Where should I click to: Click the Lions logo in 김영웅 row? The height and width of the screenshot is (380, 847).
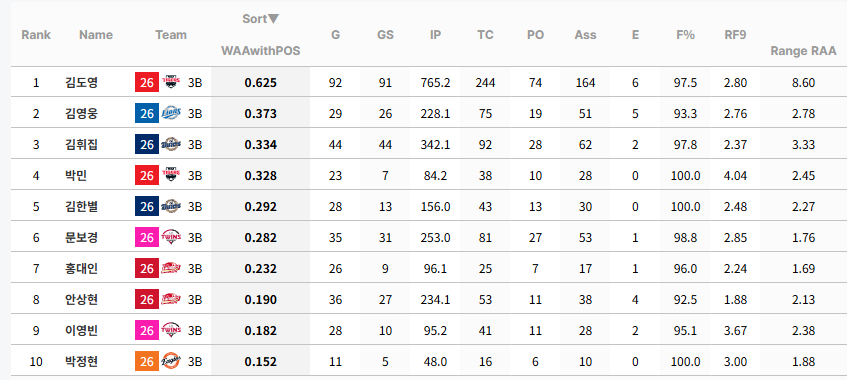(171, 114)
